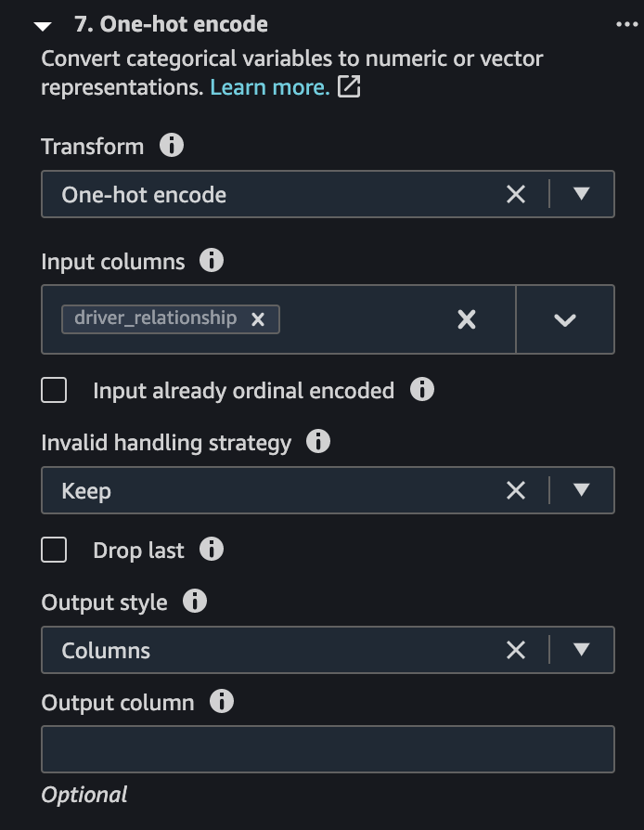Enable Input already ordinal encoded checkbox
The height and width of the screenshot is (830, 644).
(54, 390)
